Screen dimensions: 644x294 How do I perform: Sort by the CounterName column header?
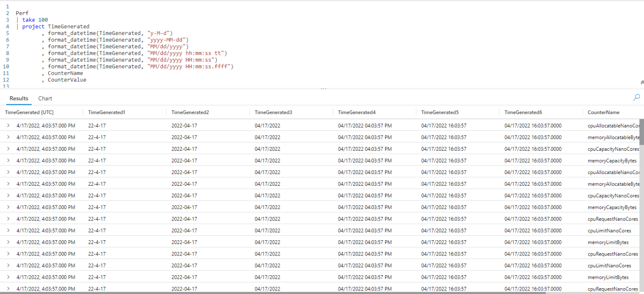[x=603, y=112]
